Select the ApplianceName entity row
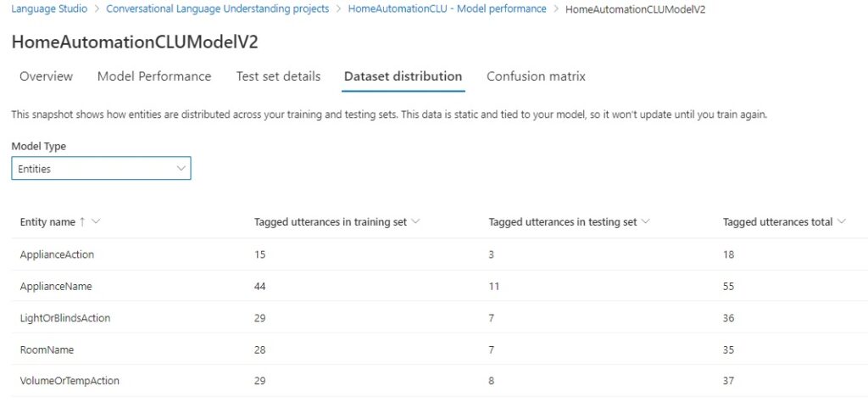 pos(56,287)
